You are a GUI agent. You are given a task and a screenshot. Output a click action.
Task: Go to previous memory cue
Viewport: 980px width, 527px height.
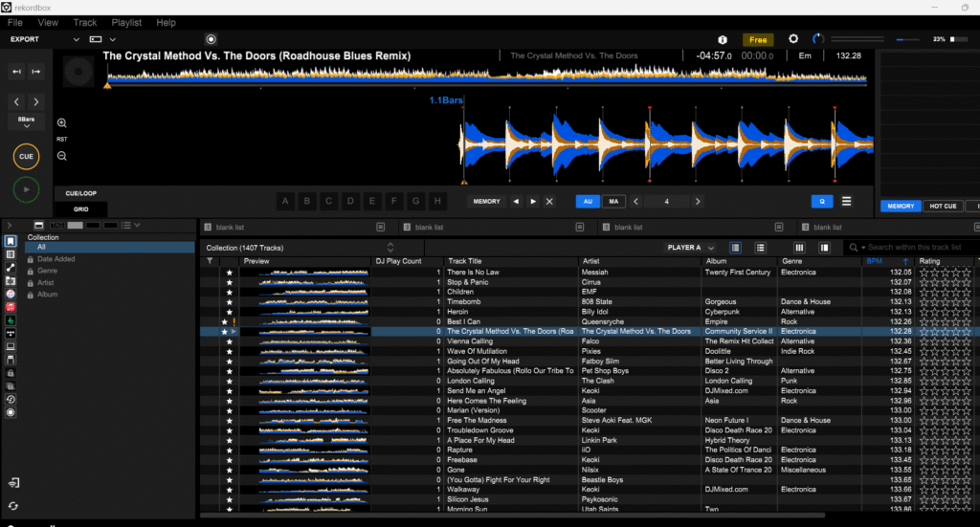516,202
